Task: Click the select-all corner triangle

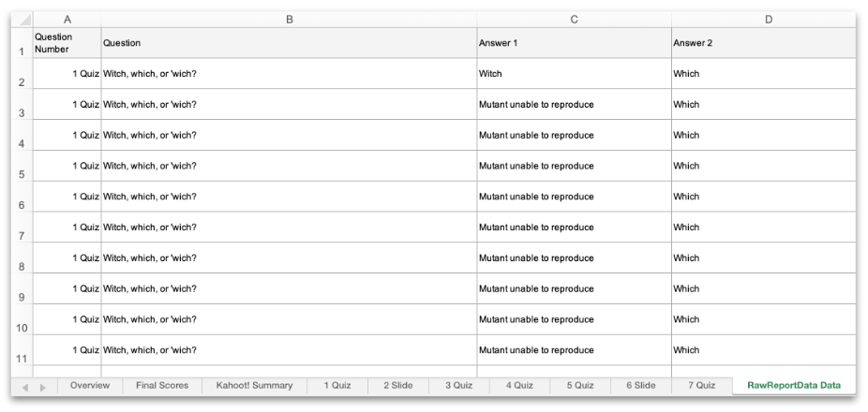Action: [22, 20]
